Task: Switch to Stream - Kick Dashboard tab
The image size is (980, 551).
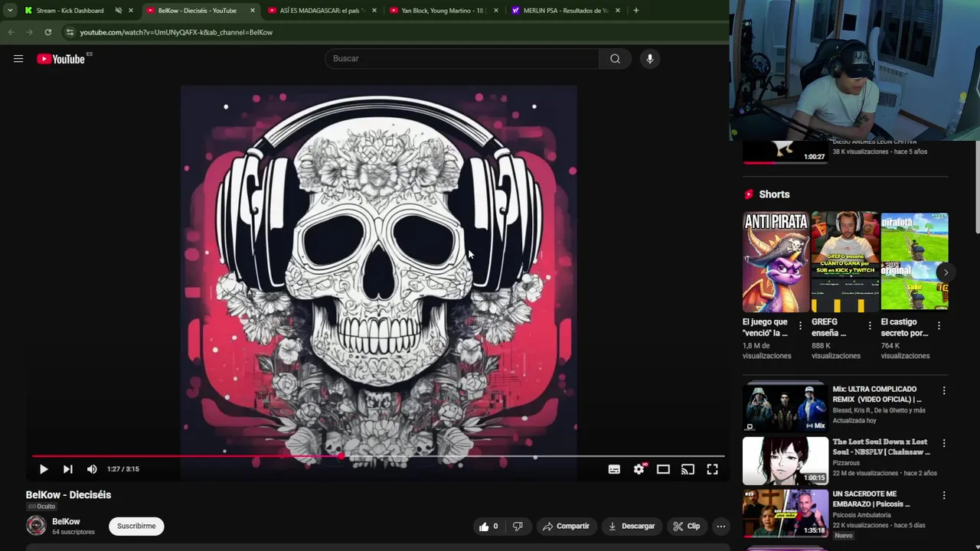Action: [x=69, y=11]
